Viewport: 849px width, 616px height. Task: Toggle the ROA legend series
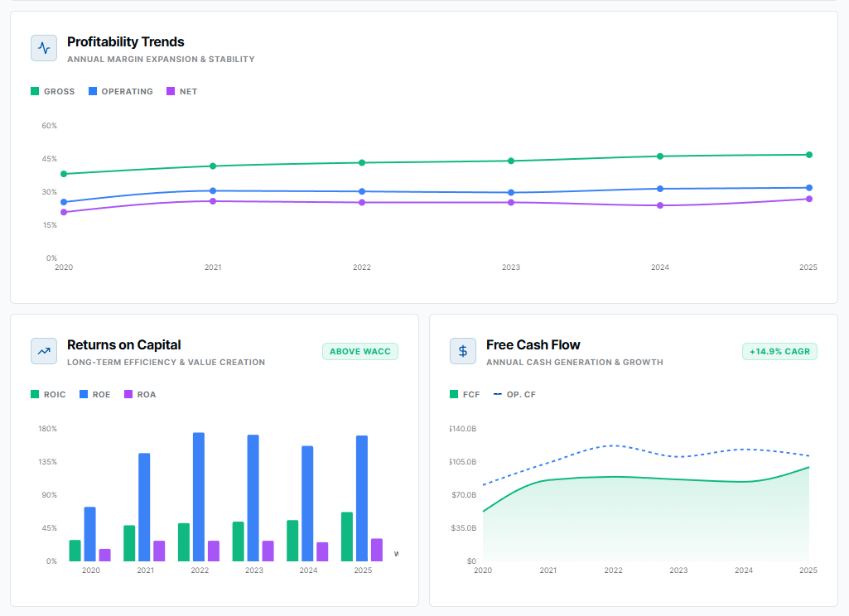click(x=140, y=394)
